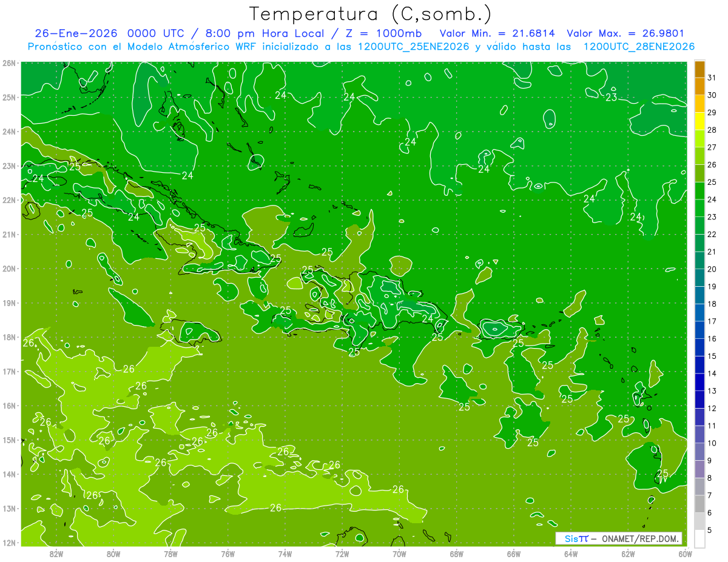Pick the orange swatch between 30 and 31
This screenshot has width=728, height=562.
[x=699, y=87]
